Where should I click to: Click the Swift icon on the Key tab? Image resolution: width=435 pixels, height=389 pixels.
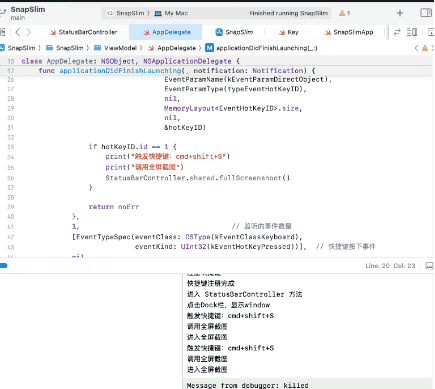[282, 32]
